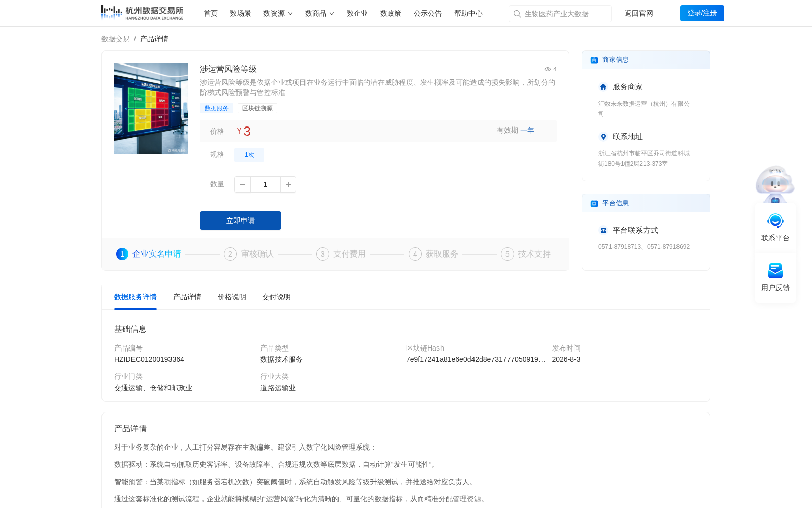Open the robot assistant mascot
812x508 pixels.
775,184
